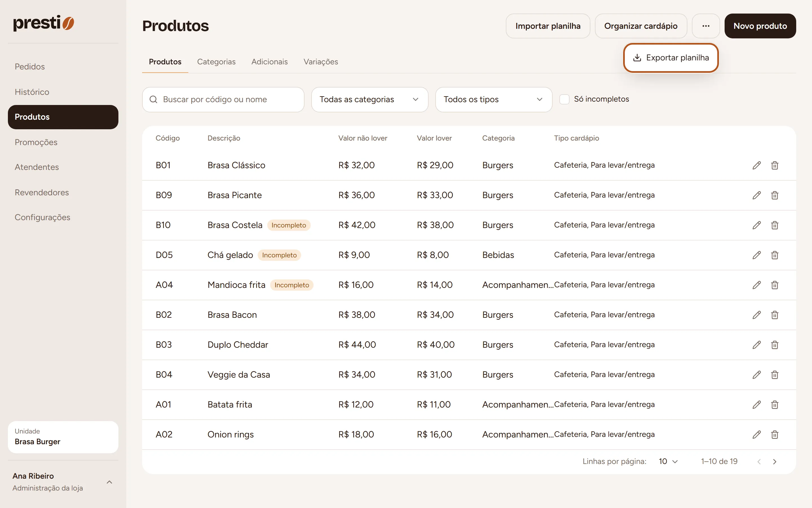
Task: Open the Unidade Brasa Burger selector
Action: (63, 437)
